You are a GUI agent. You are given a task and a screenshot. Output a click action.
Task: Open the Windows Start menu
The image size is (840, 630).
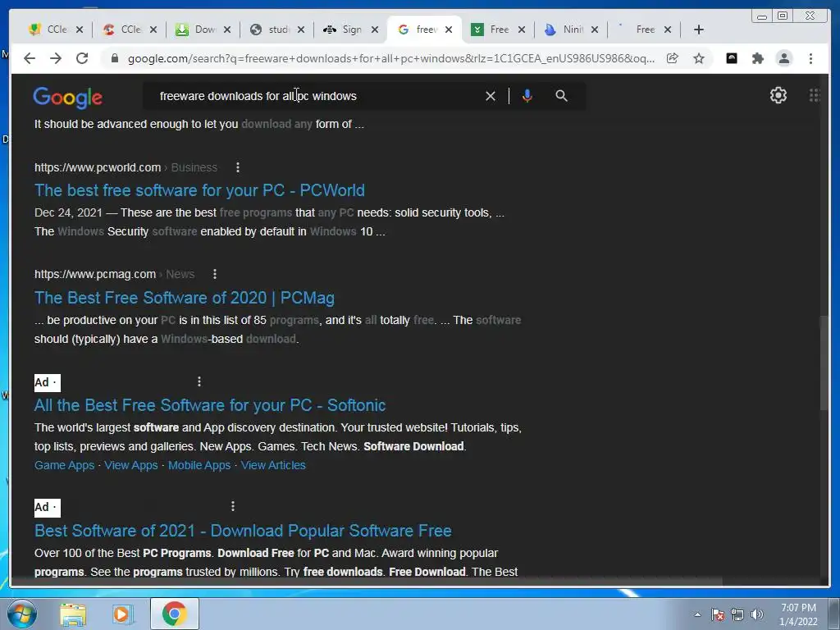(21, 614)
